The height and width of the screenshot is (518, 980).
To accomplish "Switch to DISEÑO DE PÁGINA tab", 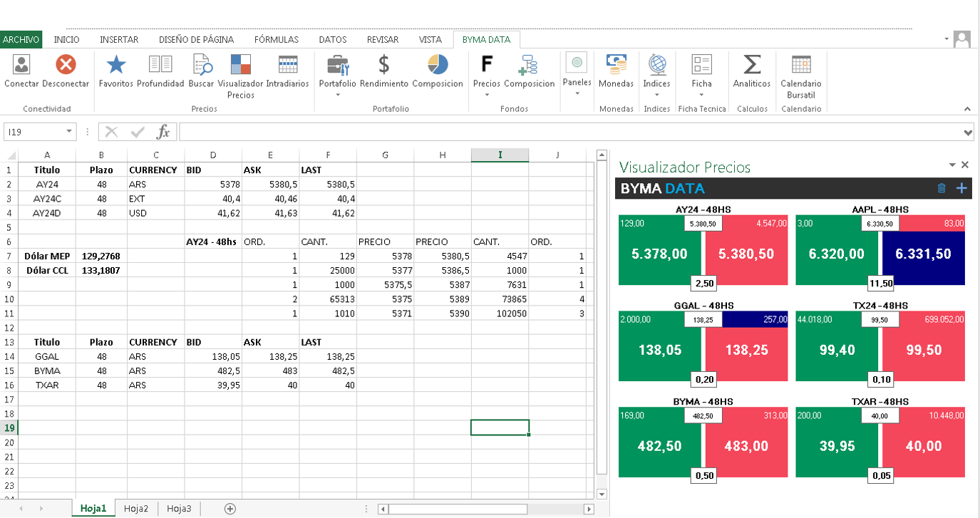I will pyautogui.click(x=196, y=40).
